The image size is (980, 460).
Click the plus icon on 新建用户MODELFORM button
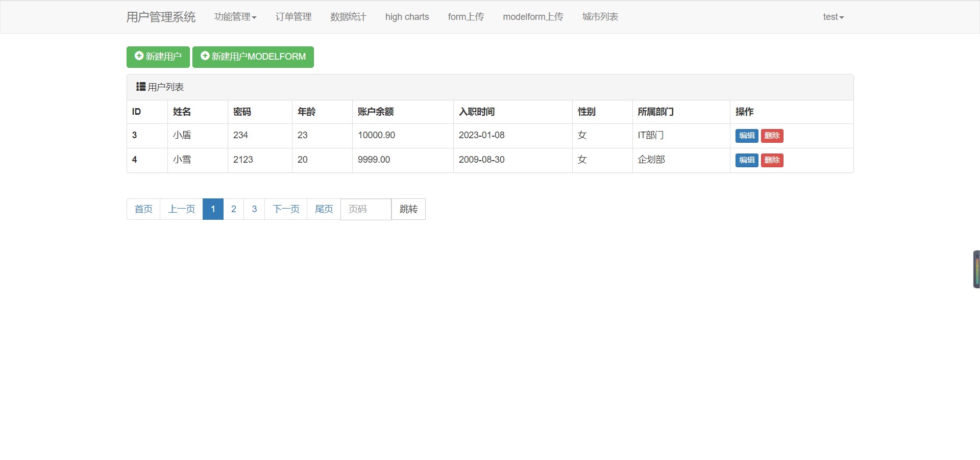tap(205, 57)
